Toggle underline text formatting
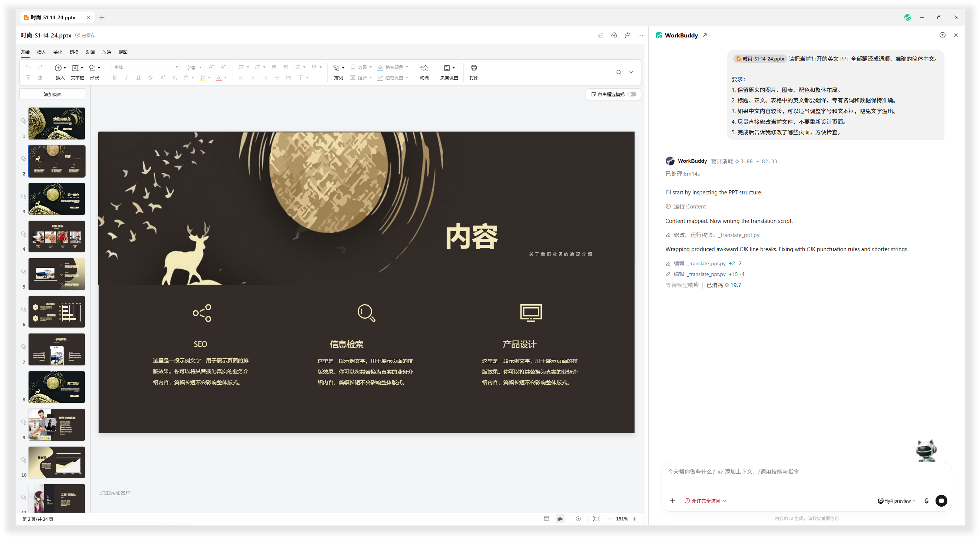This screenshot has width=980, height=539. (139, 78)
